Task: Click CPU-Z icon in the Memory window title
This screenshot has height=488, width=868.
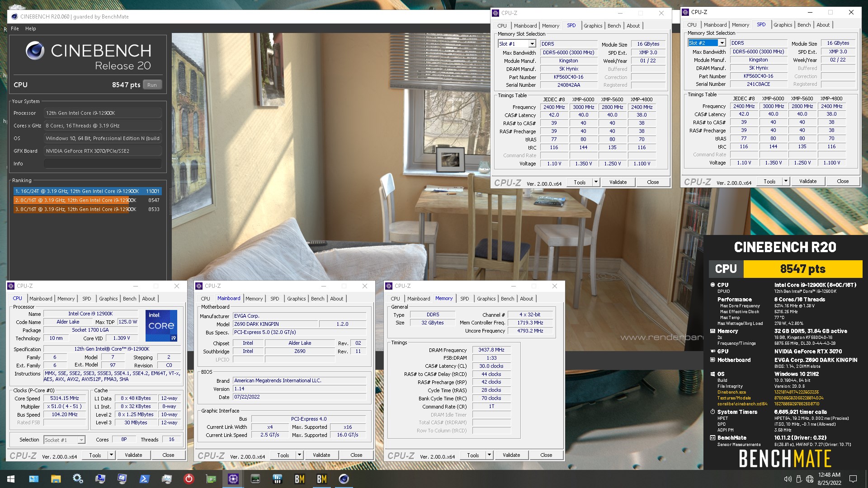Action: click(389, 286)
